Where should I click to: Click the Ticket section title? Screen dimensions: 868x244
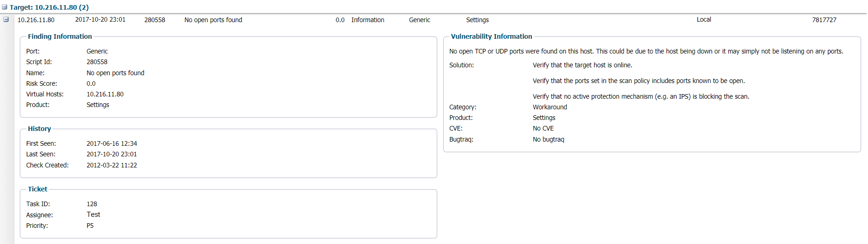pos(37,189)
